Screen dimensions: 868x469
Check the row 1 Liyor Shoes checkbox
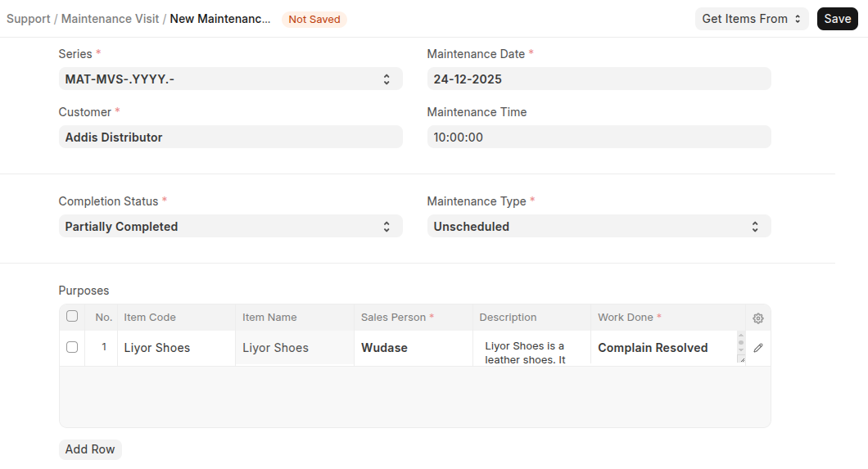point(72,347)
